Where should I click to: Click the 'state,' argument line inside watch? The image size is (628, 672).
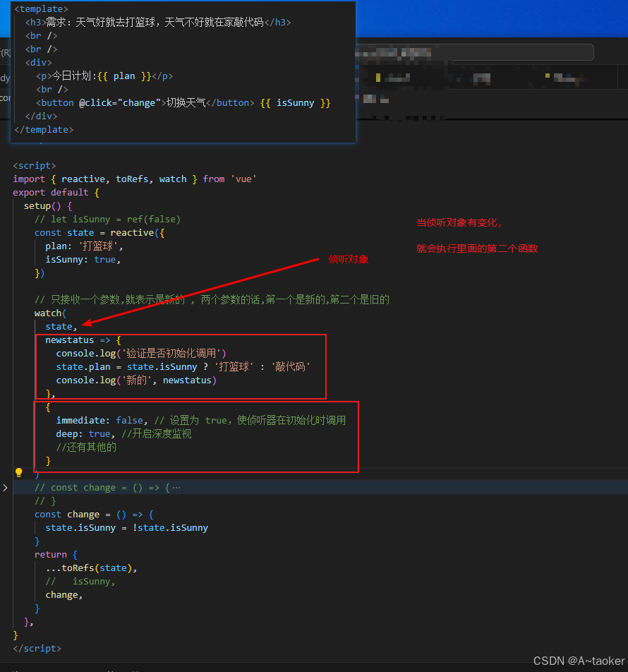coord(61,327)
